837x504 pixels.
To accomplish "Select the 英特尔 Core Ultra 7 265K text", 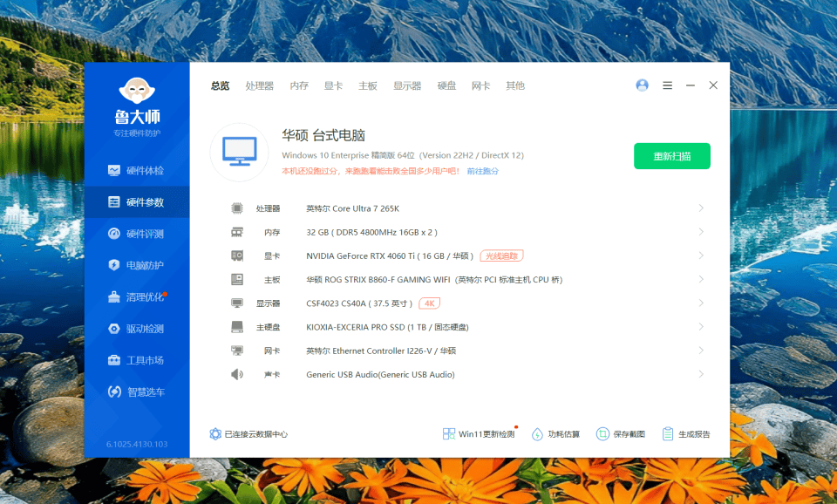I will point(353,208).
